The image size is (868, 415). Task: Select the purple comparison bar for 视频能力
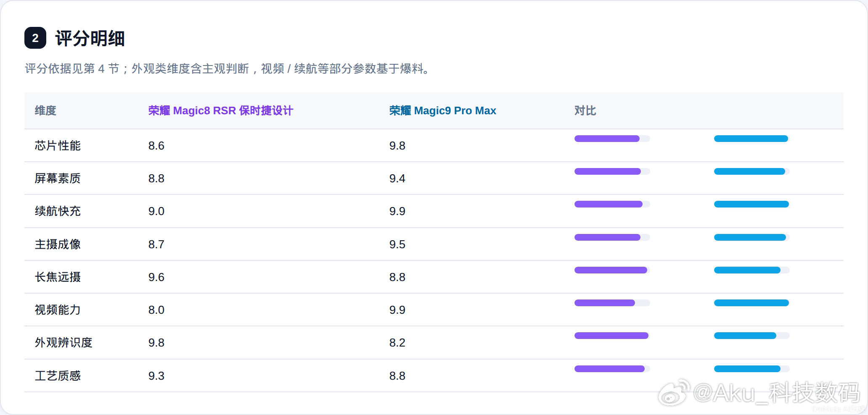605,303
